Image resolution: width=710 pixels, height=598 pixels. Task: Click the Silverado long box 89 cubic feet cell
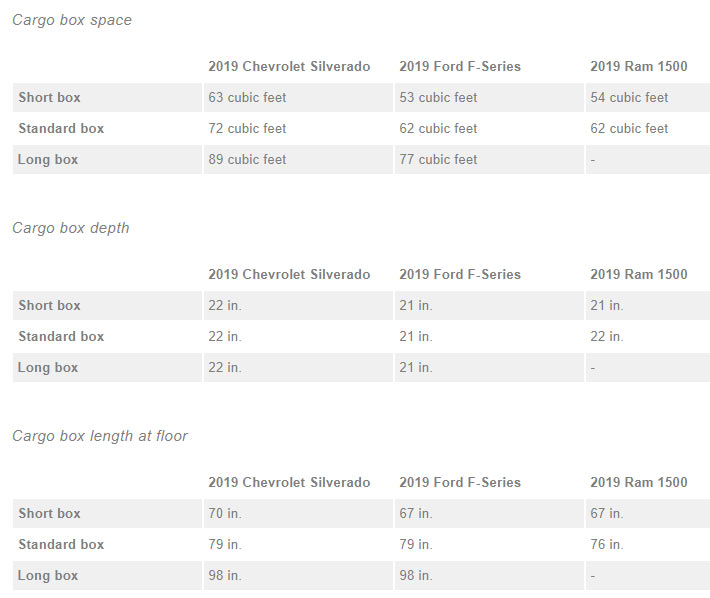pos(247,160)
